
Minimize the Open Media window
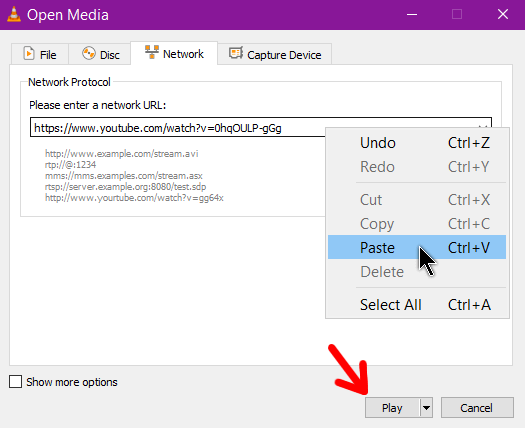tap(412, 15)
